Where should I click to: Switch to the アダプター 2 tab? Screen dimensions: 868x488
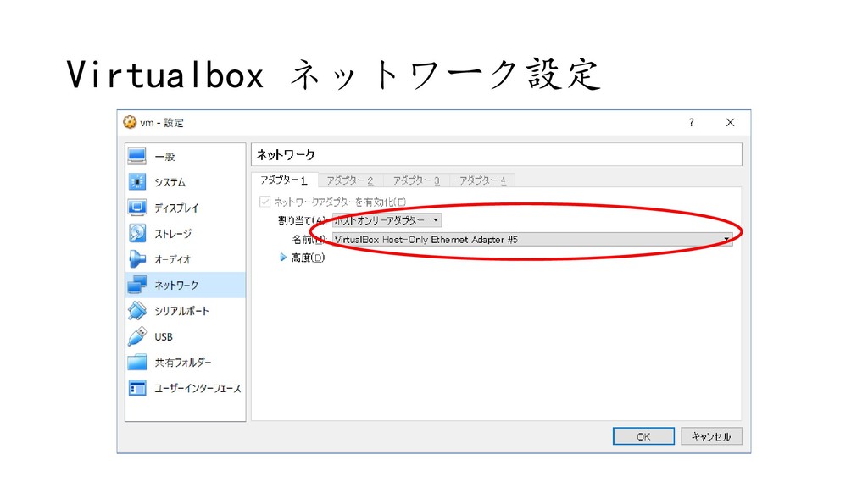click(350, 180)
